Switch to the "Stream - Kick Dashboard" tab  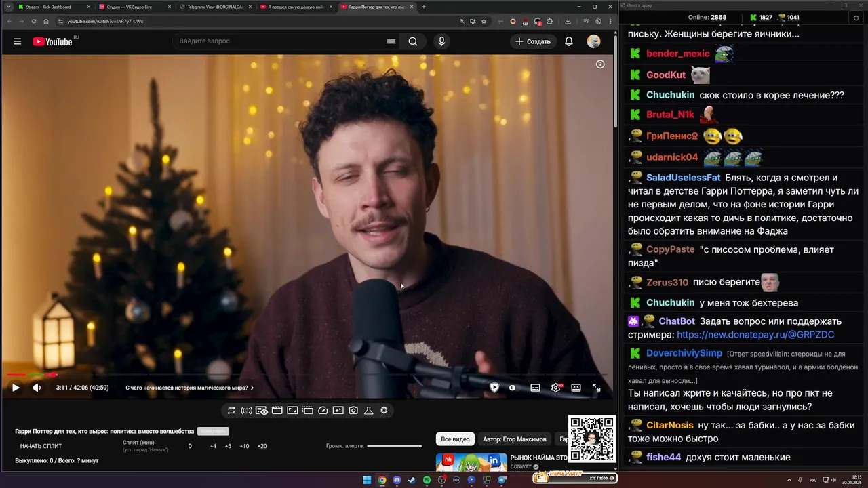click(x=53, y=7)
